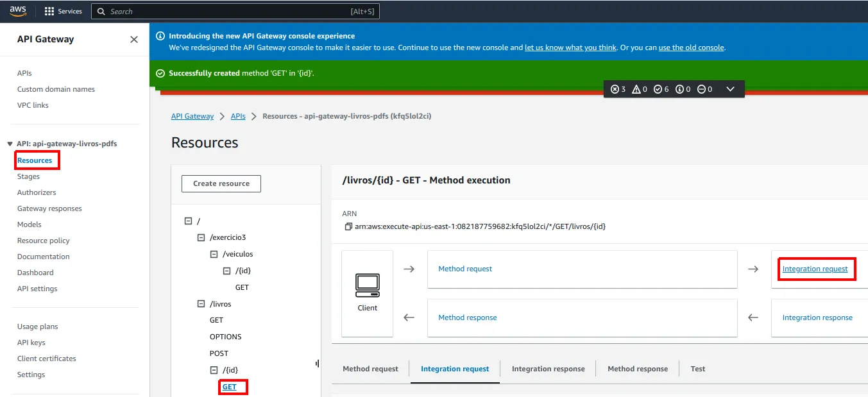Click the resource panel resize handle
868x397 pixels.
click(318, 364)
